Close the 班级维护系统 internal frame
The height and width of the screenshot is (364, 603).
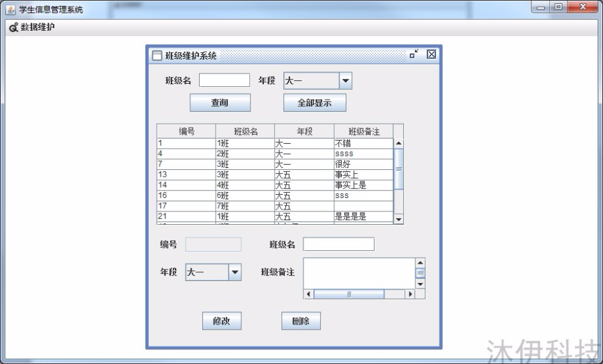pos(431,54)
